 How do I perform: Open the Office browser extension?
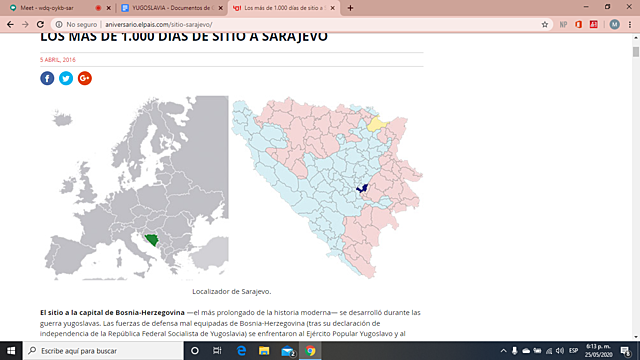[x=578, y=24]
